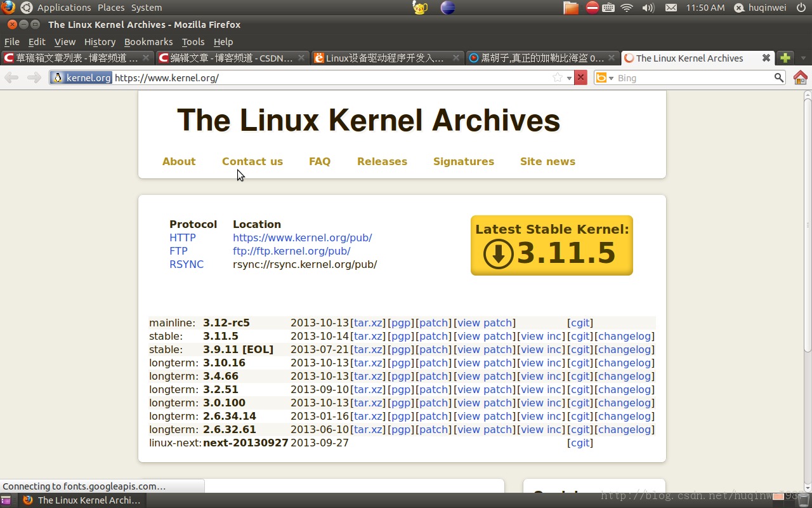
Task: Open the mail envelope indicator
Action: (x=671, y=8)
